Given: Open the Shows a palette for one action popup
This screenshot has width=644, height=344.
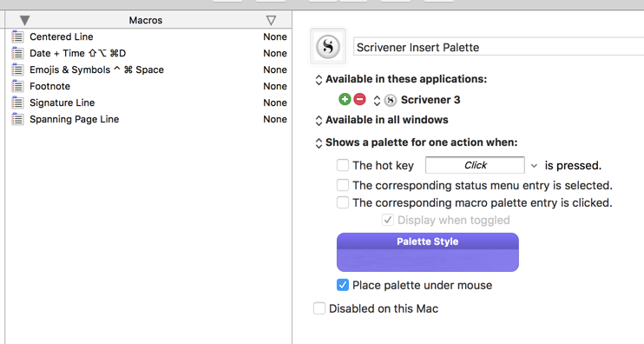Looking at the screenshot, I should [x=319, y=143].
